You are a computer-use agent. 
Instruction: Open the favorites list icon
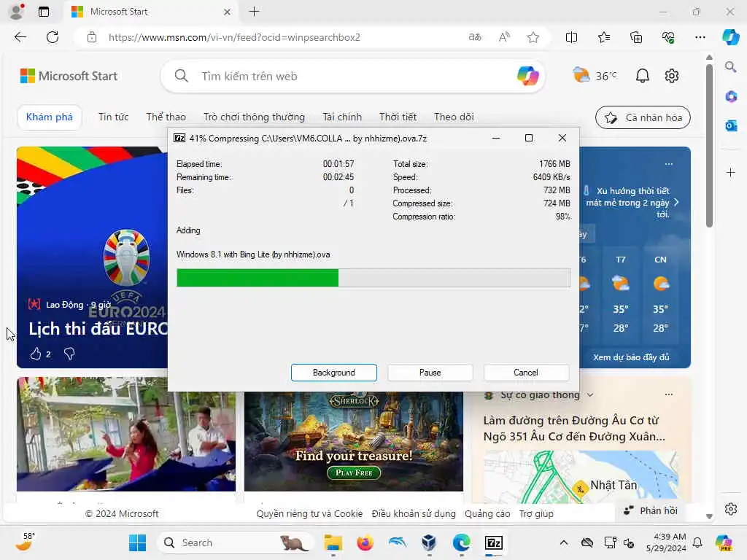[604, 37]
